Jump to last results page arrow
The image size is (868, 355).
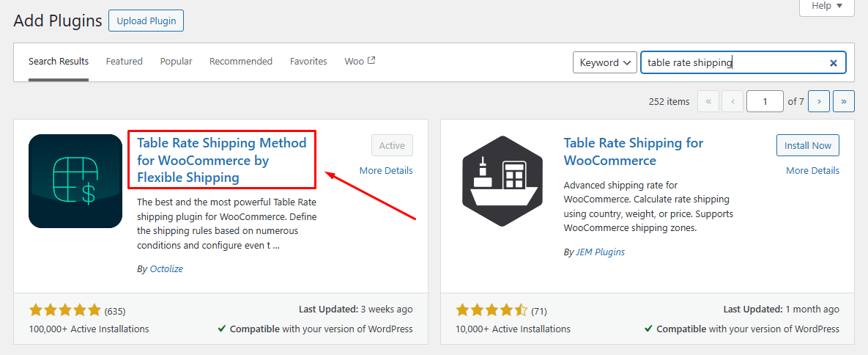pyautogui.click(x=844, y=101)
